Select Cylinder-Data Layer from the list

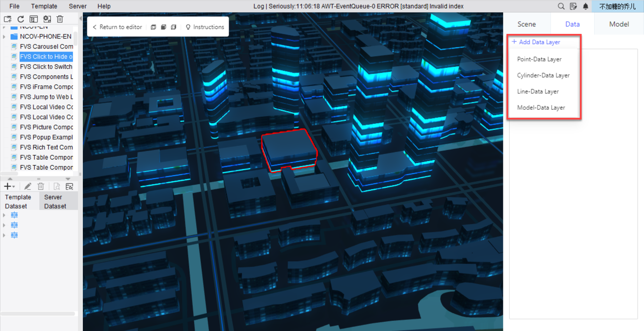543,75
